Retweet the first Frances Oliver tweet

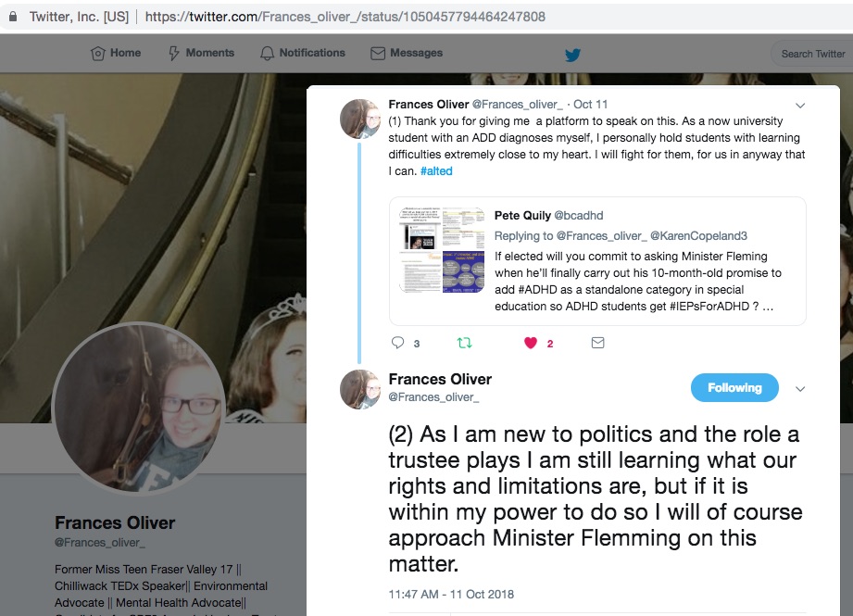[464, 343]
